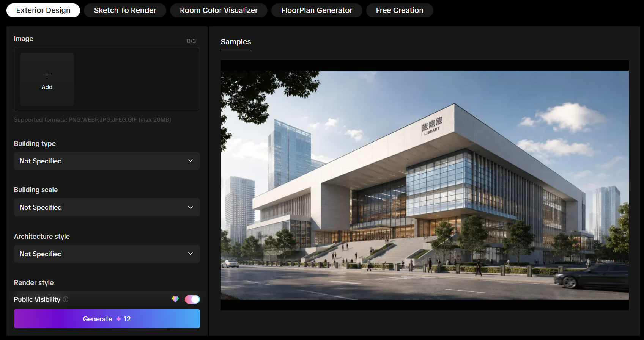Click the Architecture style label
The height and width of the screenshot is (340, 644).
42,237
